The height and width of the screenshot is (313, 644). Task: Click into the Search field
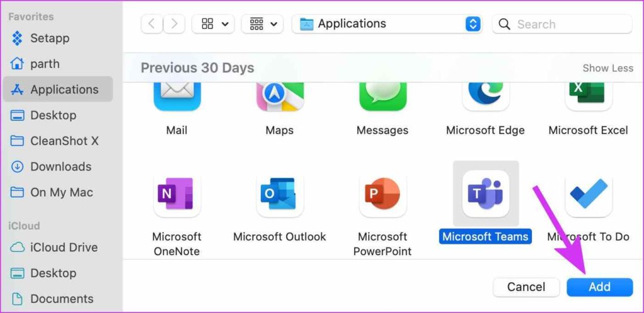[562, 25]
